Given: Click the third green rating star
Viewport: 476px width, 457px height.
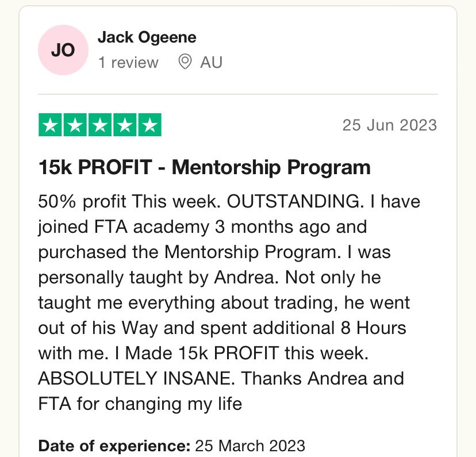Looking at the screenshot, I should [x=100, y=125].
